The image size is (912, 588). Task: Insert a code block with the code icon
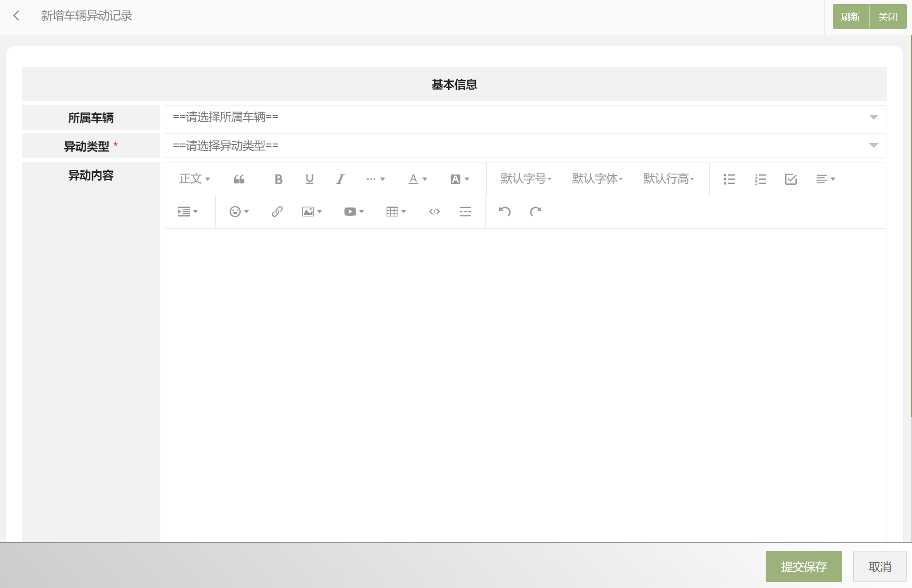click(434, 212)
